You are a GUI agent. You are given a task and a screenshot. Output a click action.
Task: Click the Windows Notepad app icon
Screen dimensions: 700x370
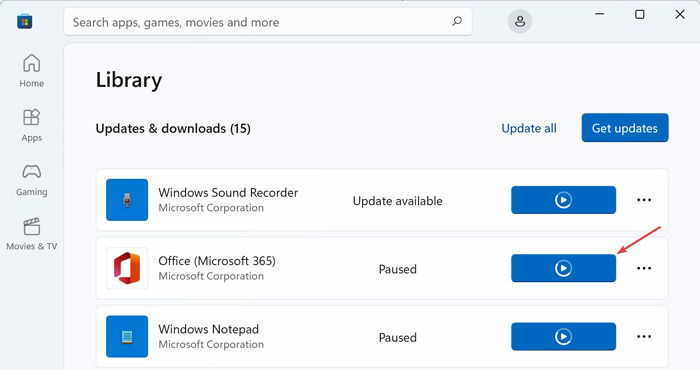(127, 337)
